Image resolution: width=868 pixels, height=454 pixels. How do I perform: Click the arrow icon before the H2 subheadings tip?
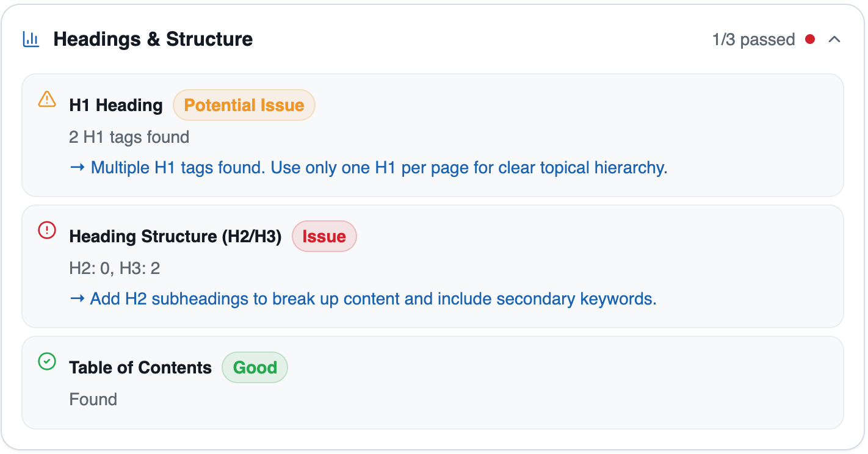pyautogui.click(x=78, y=299)
